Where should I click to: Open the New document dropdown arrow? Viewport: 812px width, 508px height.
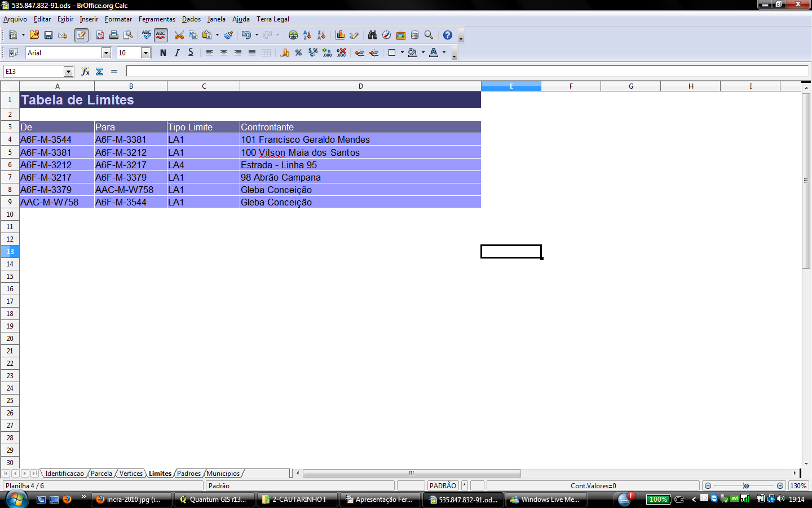pos(23,35)
